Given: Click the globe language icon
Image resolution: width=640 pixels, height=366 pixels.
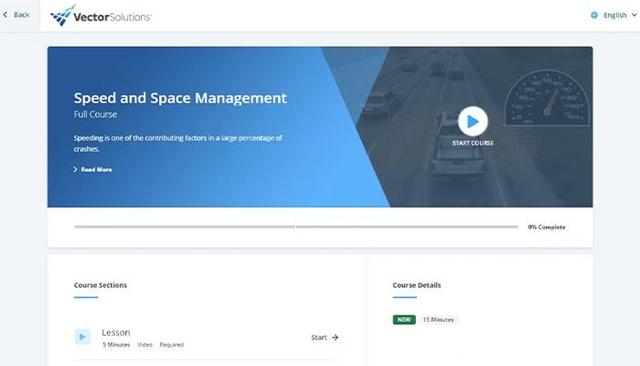Looking at the screenshot, I should pyautogui.click(x=594, y=15).
